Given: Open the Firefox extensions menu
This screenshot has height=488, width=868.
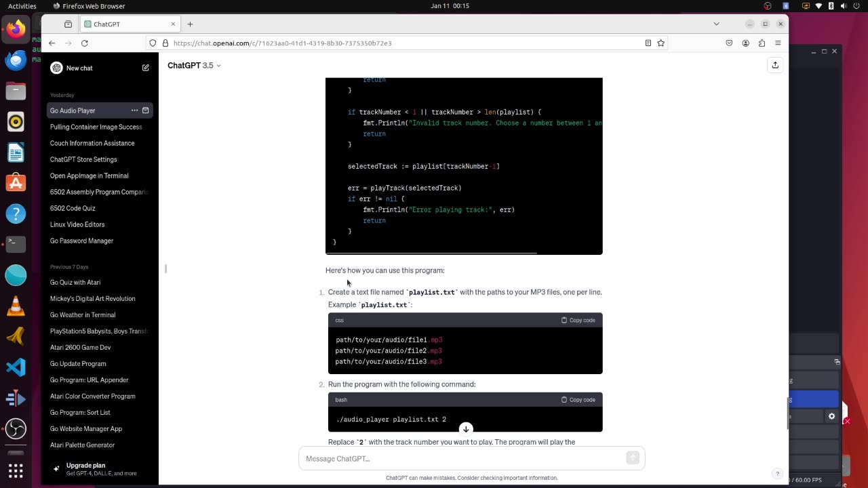Looking at the screenshot, I should (x=762, y=43).
